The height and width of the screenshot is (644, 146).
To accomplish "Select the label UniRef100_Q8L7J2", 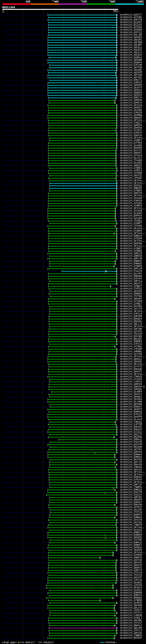I will pos(131,324).
